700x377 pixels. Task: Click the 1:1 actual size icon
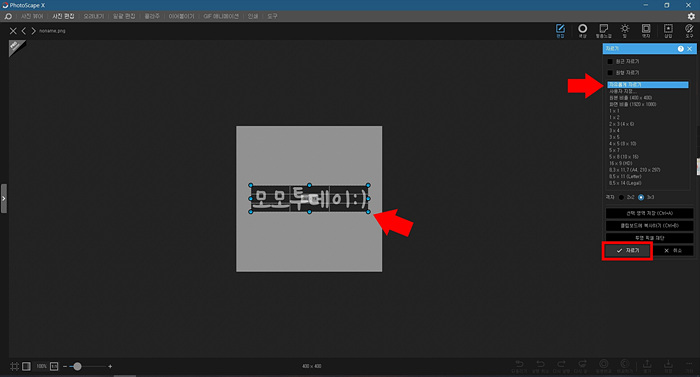pos(54,366)
